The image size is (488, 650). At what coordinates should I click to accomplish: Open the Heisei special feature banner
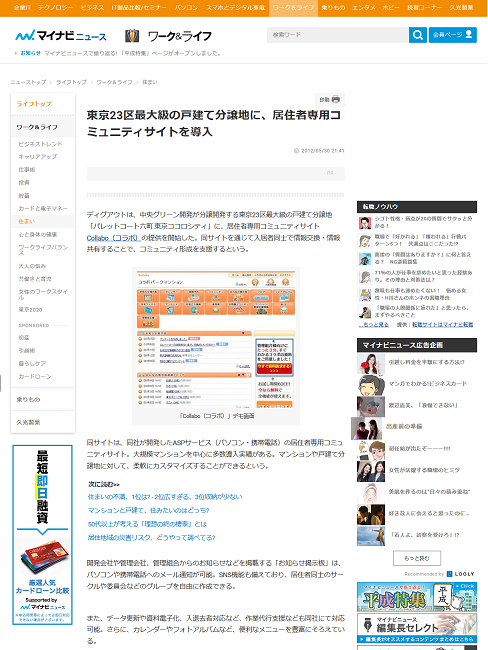point(417,597)
